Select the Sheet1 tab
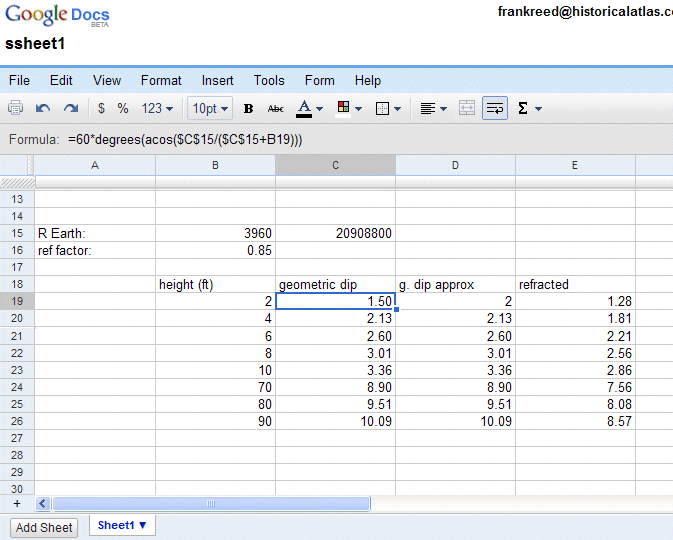The height and width of the screenshot is (540, 673). [x=122, y=525]
